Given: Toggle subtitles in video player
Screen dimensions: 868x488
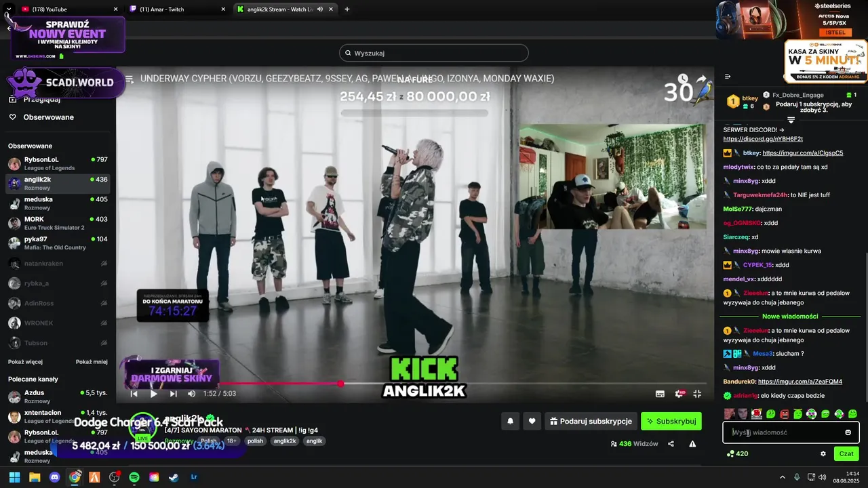Looking at the screenshot, I should [660, 394].
